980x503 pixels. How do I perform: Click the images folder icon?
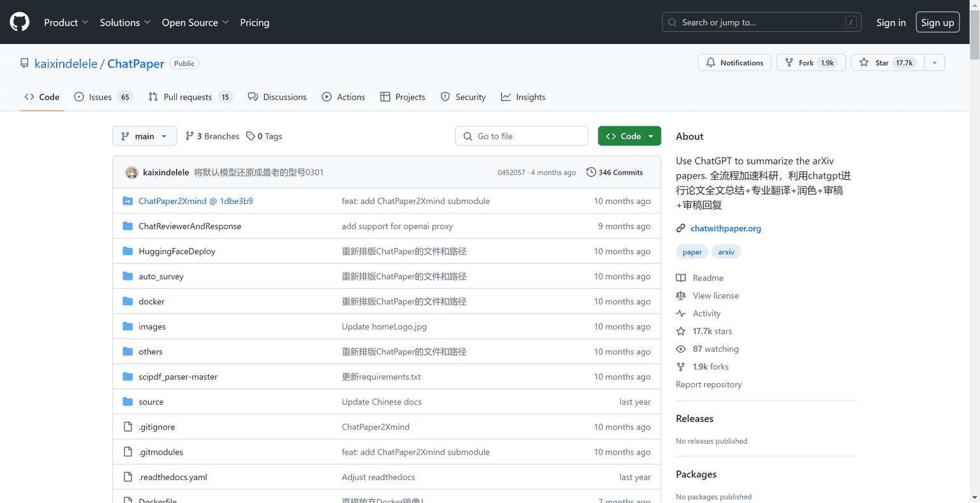[x=128, y=326]
